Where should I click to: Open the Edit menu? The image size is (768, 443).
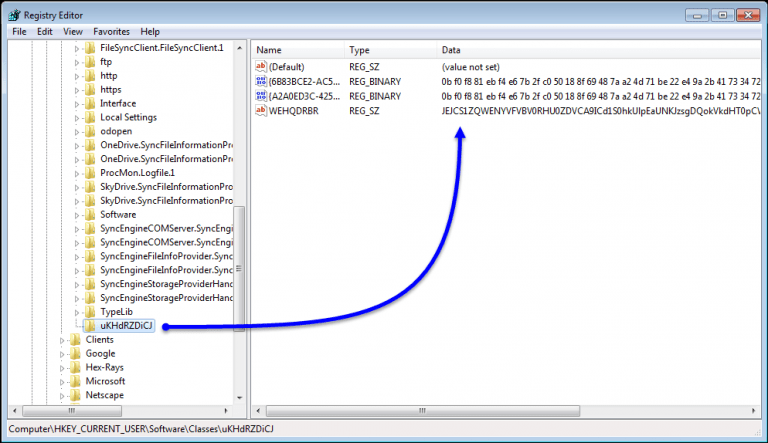pyautogui.click(x=45, y=32)
